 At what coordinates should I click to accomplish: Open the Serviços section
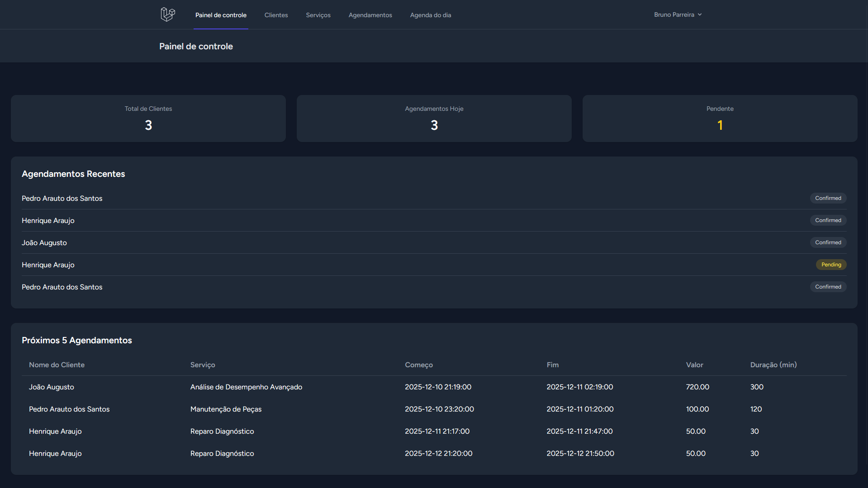[318, 14]
